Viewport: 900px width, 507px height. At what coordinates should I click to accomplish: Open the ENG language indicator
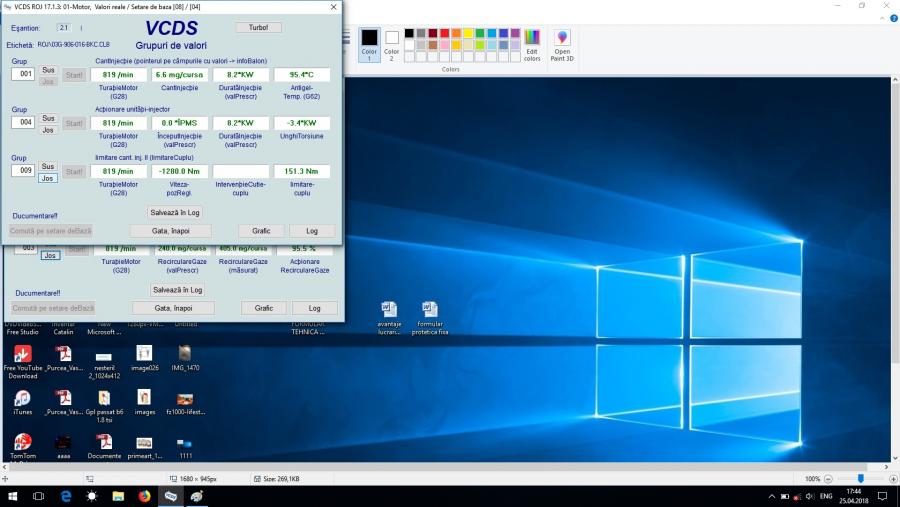click(x=826, y=496)
